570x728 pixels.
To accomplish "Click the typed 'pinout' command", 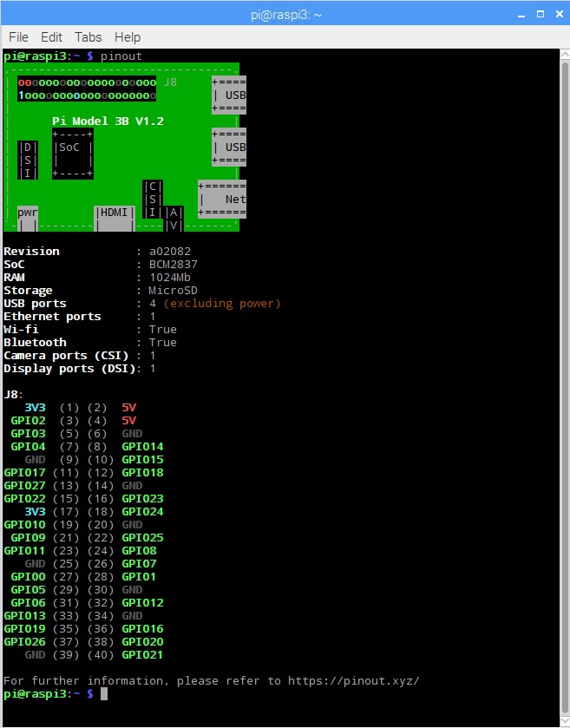I will click(121, 56).
